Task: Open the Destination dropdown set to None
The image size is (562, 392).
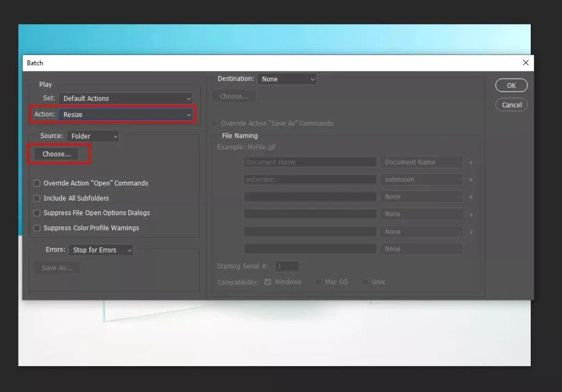Action: click(x=286, y=79)
